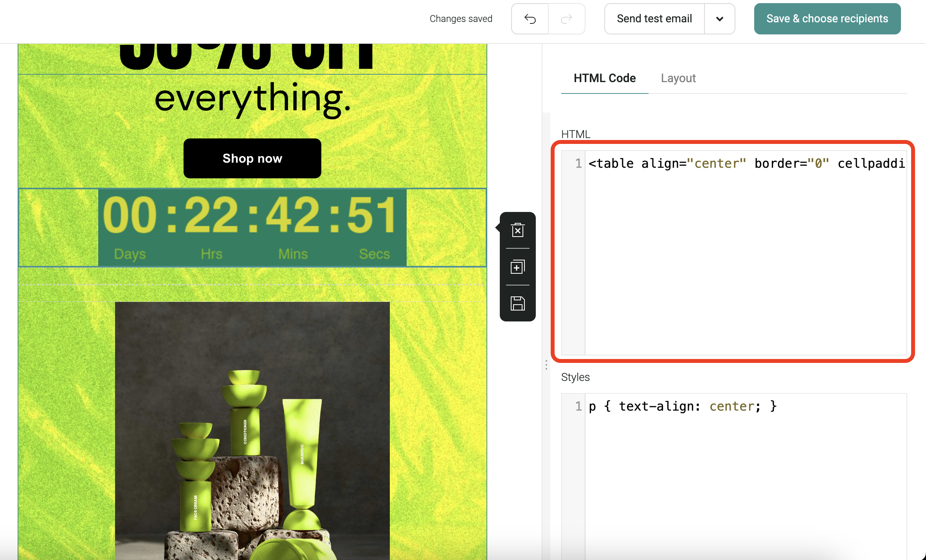Select the countdown timer block

(252, 228)
